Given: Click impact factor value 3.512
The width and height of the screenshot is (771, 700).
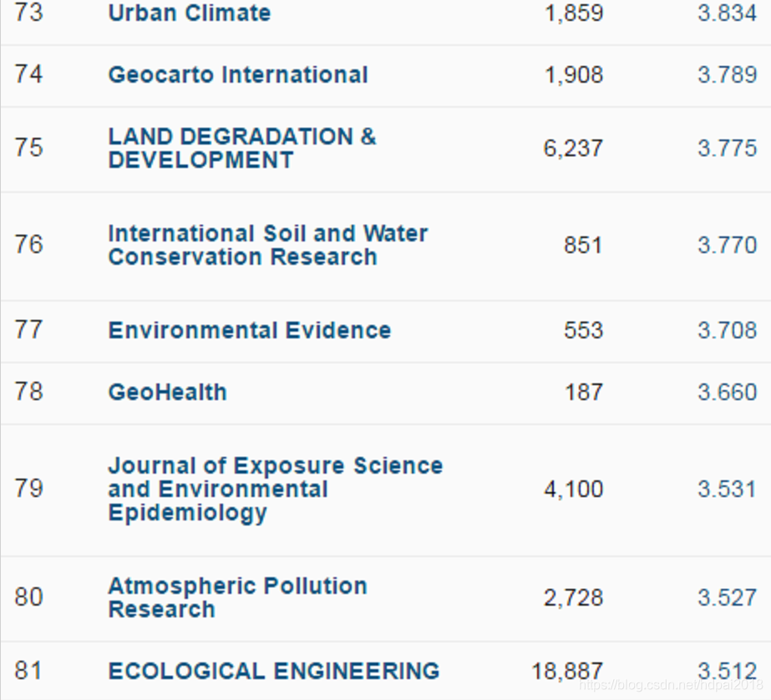Looking at the screenshot, I should (x=728, y=671).
